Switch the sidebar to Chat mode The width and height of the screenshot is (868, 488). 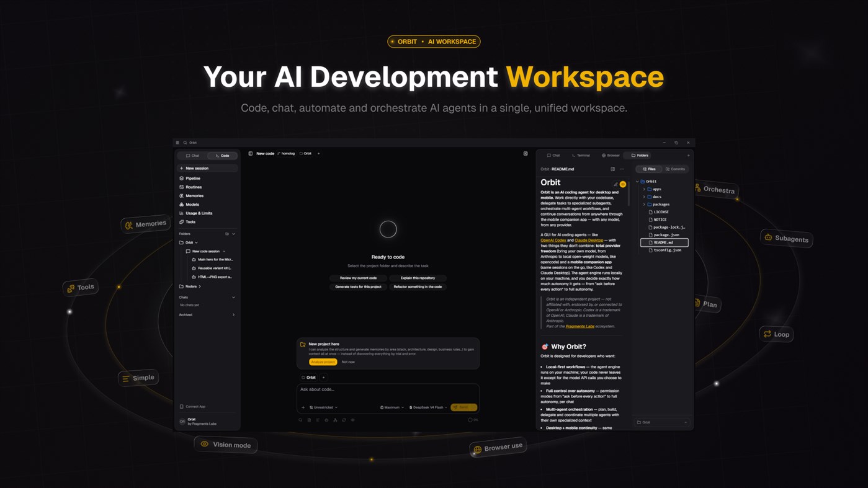192,156
